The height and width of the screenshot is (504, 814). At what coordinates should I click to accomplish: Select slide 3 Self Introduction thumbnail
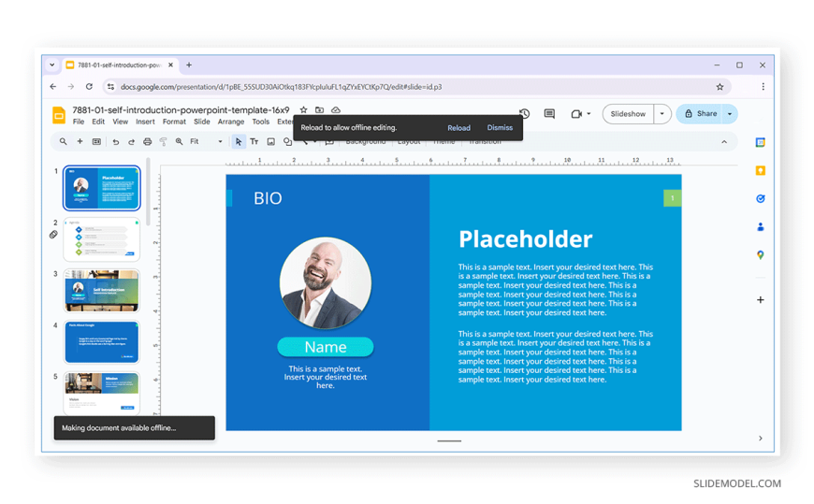(x=102, y=291)
